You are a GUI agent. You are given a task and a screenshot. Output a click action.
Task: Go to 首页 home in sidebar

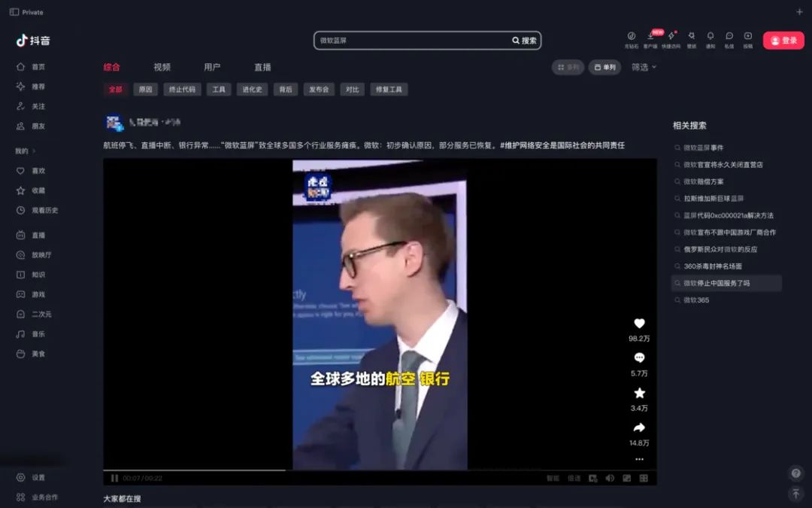[x=31, y=67]
